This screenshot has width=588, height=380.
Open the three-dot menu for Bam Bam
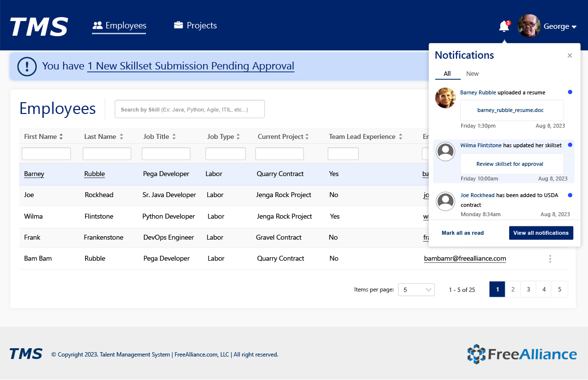[x=550, y=259]
